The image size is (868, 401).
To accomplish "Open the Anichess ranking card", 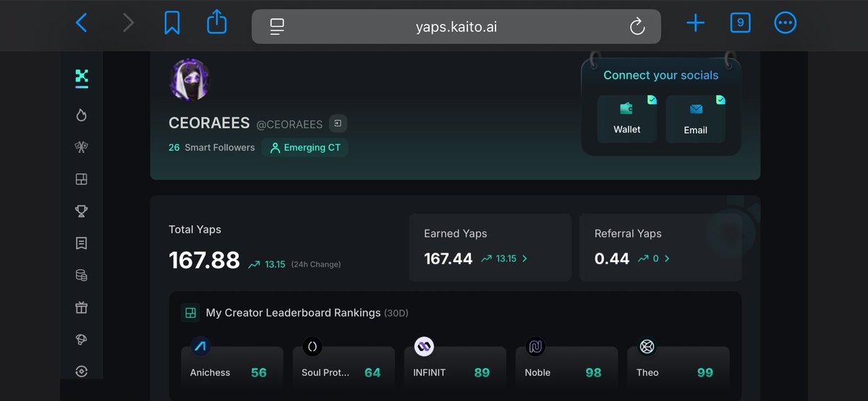I will (232, 370).
